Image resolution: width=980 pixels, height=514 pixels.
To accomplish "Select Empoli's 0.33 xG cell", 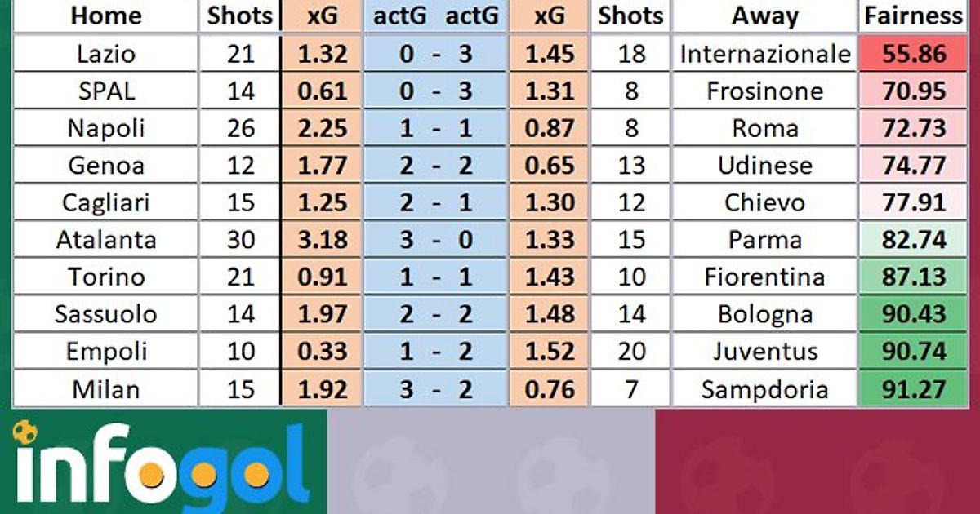I will (322, 352).
